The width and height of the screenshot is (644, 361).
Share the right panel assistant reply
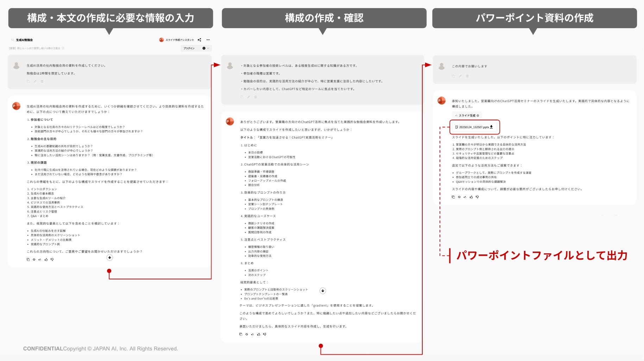(x=465, y=197)
